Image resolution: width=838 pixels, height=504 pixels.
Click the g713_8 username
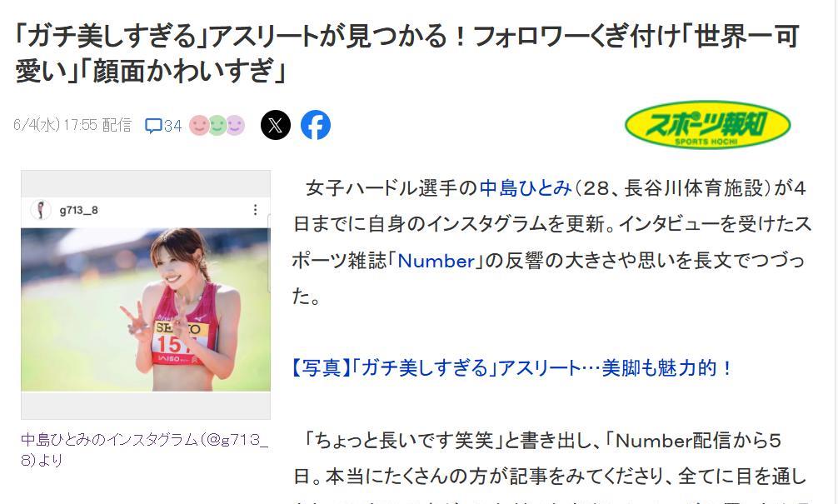click(78, 210)
